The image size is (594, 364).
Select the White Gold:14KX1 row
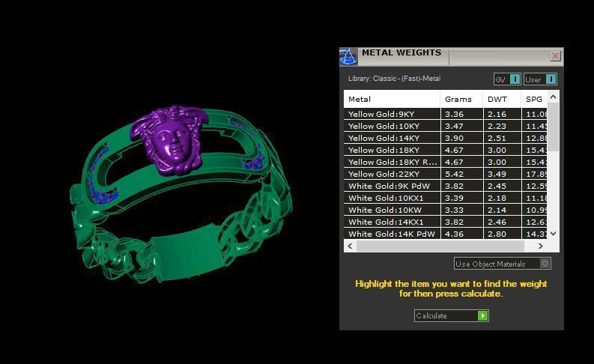coord(446,222)
